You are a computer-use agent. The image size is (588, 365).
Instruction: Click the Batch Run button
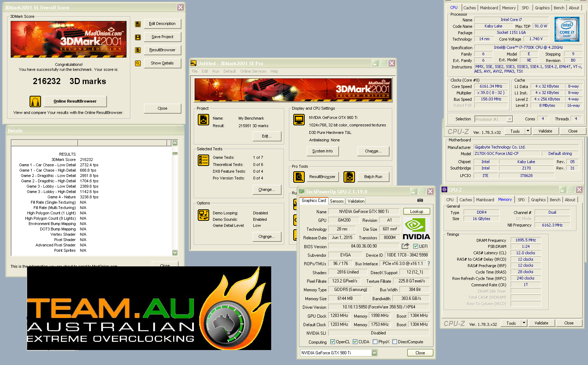[373, 177]
